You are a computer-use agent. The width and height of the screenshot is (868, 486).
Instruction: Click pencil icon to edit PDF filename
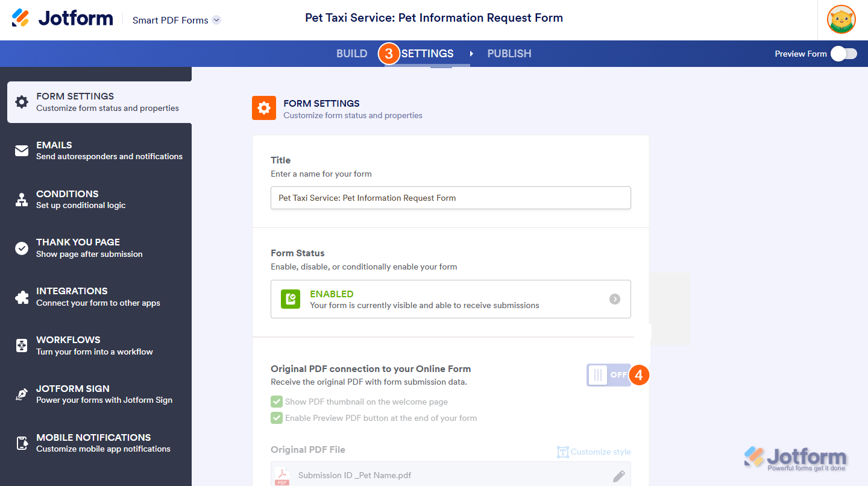(619, 476)
